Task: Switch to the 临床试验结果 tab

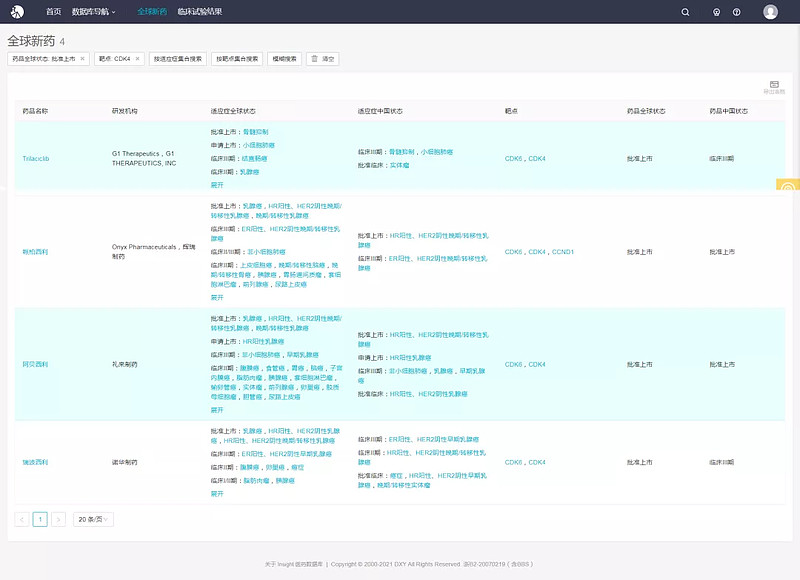Action: tap(198, 12)
